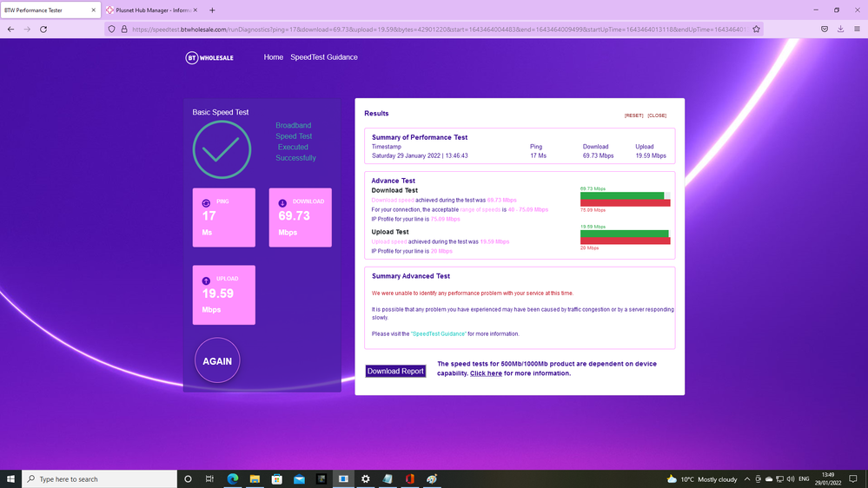Open the Firefox downloads arrow icon
The image size is (868, 488).
[840, 29]
